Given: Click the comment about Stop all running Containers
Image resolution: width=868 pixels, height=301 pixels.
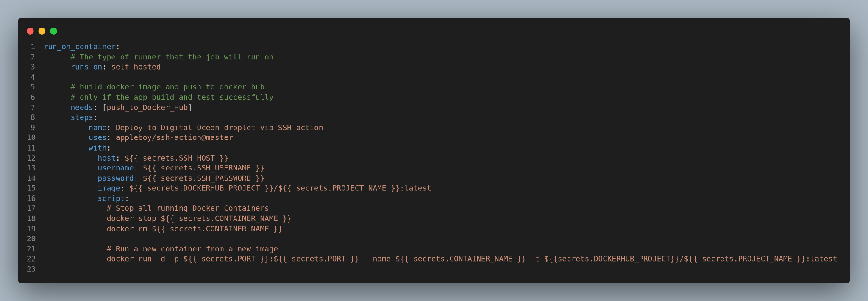Looking at the screenshot, I should (x=188, y=209).
